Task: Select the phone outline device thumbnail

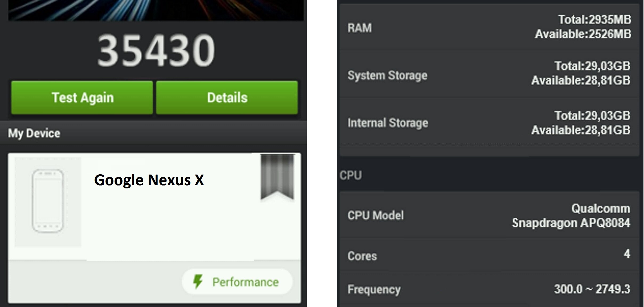Action: click(48, 202)
